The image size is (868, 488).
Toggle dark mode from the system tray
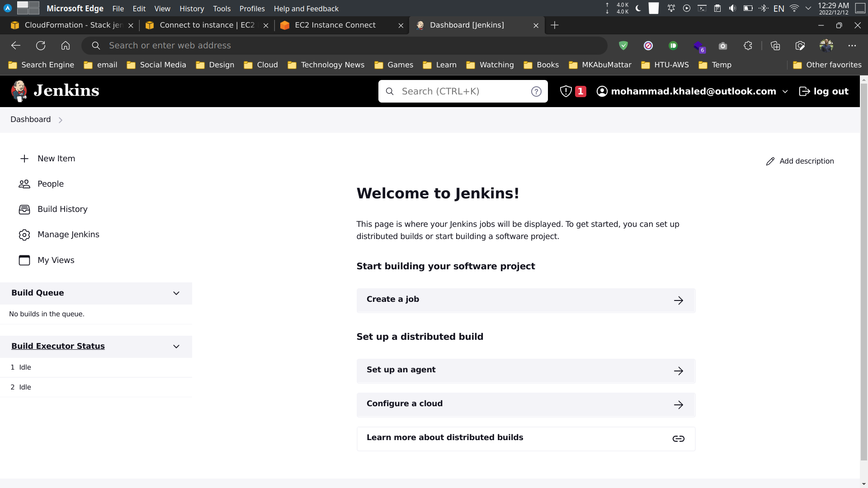click(638, 8)
